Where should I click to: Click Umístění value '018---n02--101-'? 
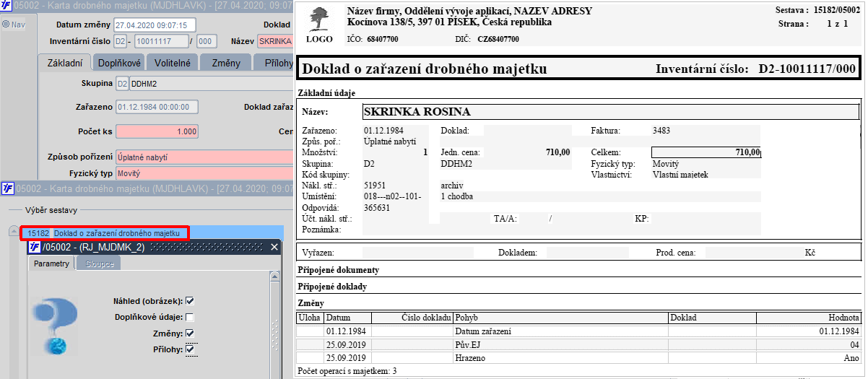click(393, 196)
